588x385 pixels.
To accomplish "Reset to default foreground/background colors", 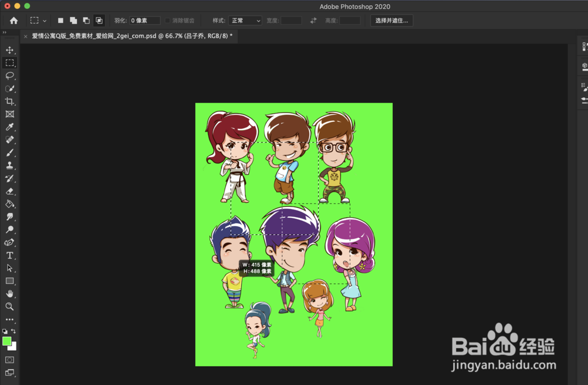I will [x=5, y=331].
